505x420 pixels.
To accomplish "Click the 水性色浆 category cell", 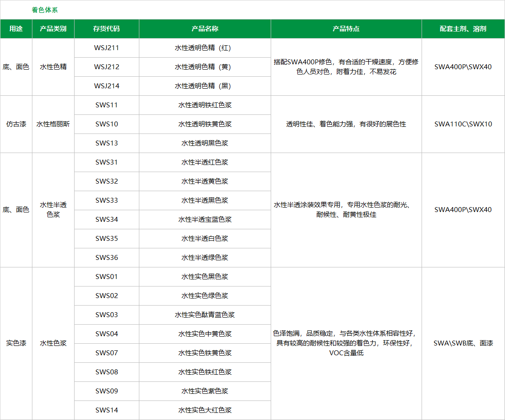I will pyautogui.click(x=53, y=343).
